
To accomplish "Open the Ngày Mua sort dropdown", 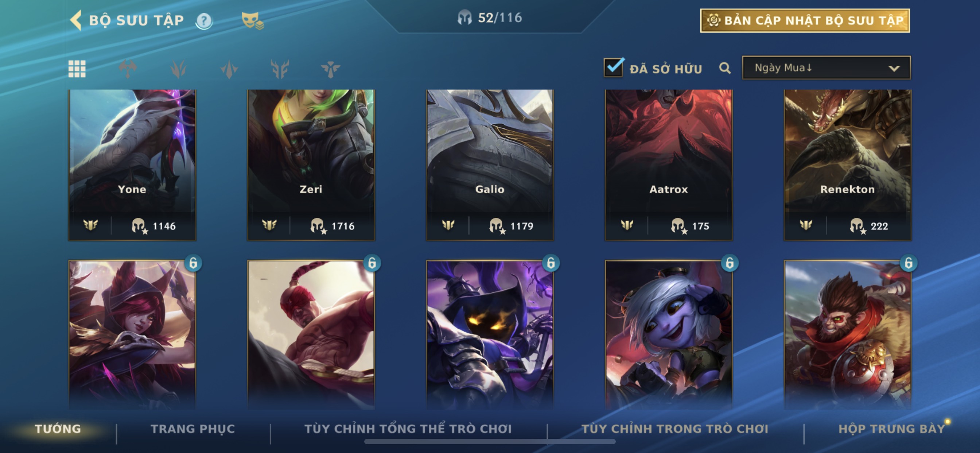I will (x=826, y=68).
